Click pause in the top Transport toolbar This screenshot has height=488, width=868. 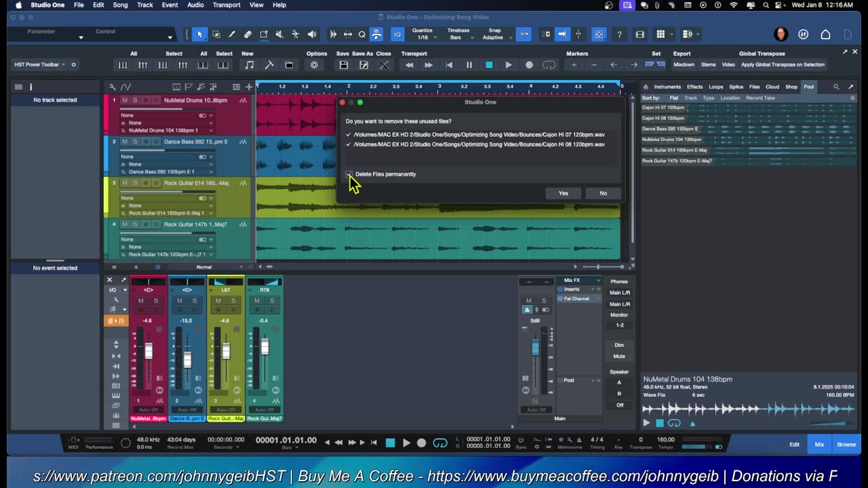pos(469,65)
